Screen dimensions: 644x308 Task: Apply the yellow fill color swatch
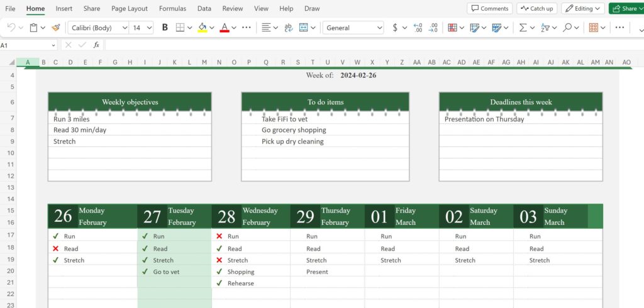tap(202, 28)
